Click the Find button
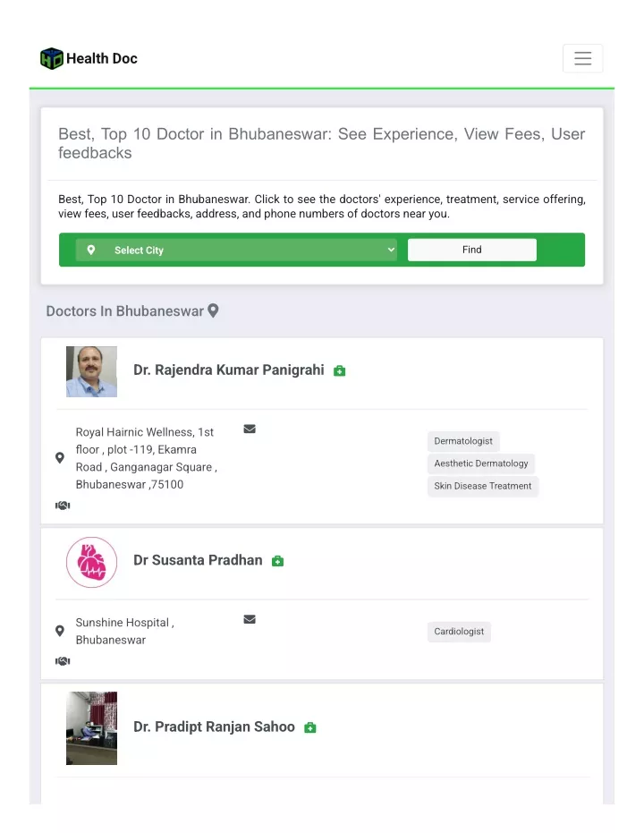644x833 pixels. pyautogui.click(x=472, y=250)
